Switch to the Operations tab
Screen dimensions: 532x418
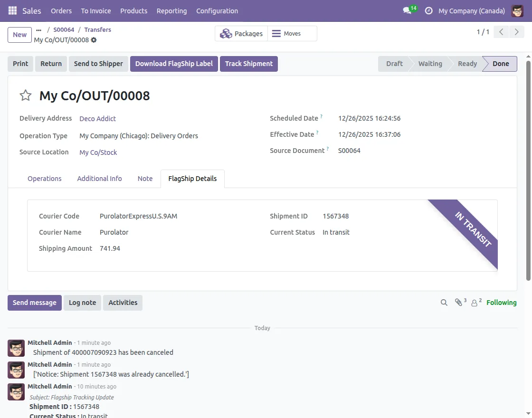coord(45,179)
